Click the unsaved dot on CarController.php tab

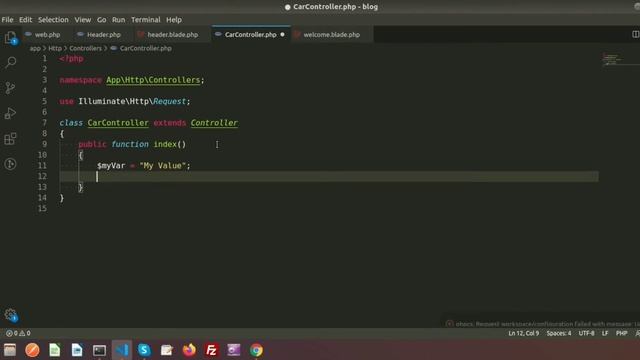coord(282,35)
